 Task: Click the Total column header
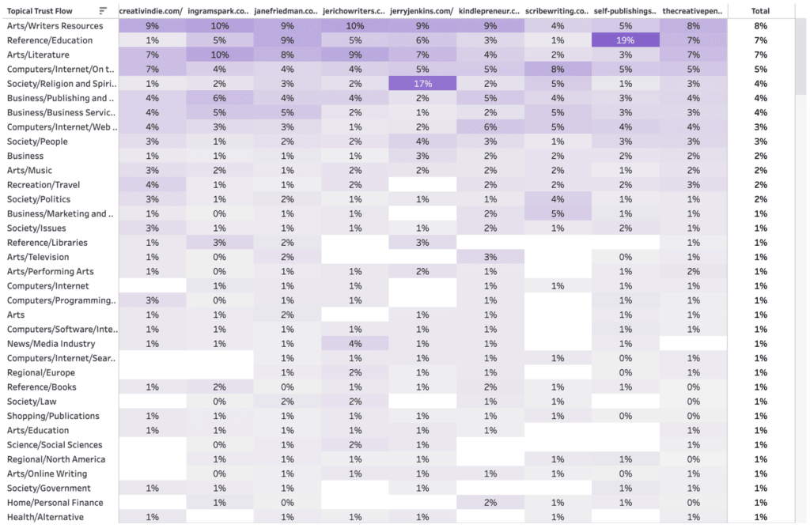[760, 11]
